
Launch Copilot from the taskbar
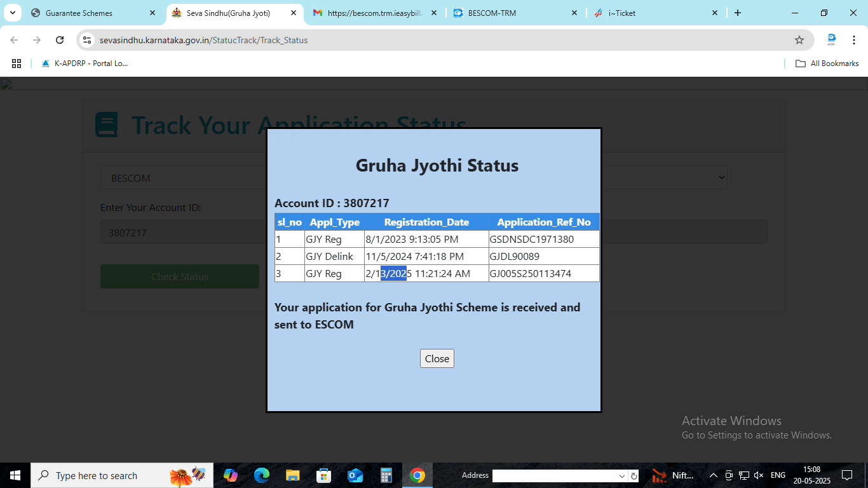point(230,475)
